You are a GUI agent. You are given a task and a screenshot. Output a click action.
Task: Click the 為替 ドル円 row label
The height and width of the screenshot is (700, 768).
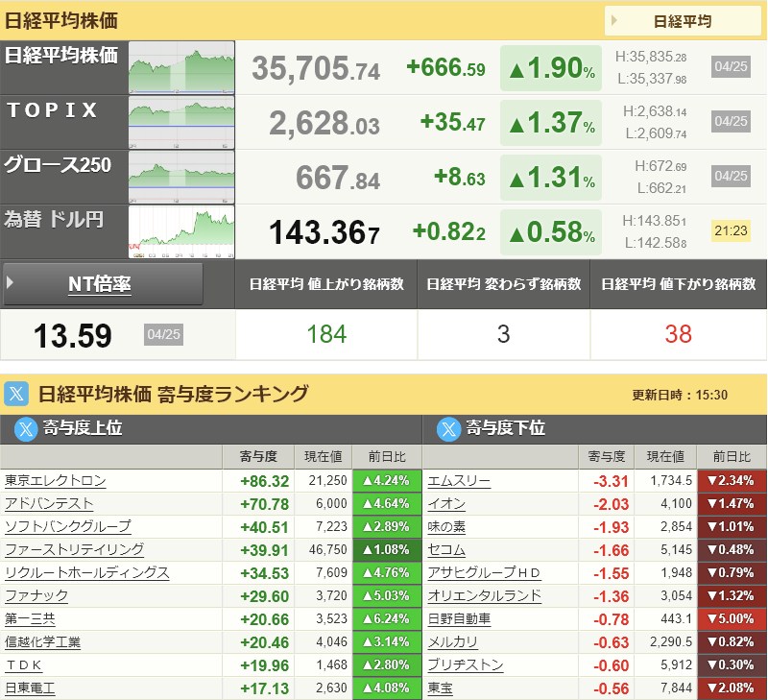[54, 220]
